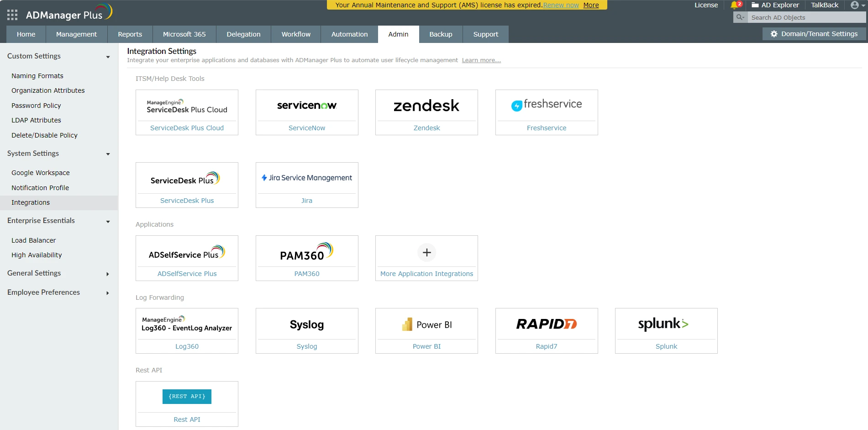Screen dimensions: 868x430
Task: Go to the Automation tab
Action: (x=349, y=34)
